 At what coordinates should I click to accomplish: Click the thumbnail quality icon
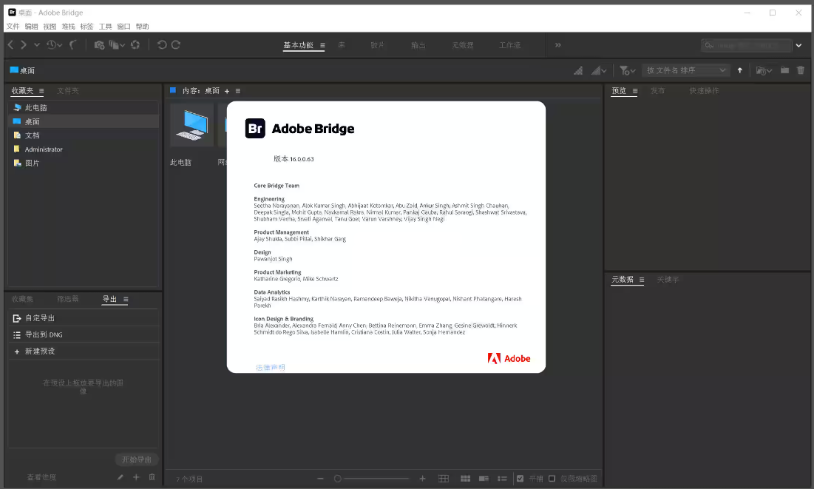click(x=578, y=71)
